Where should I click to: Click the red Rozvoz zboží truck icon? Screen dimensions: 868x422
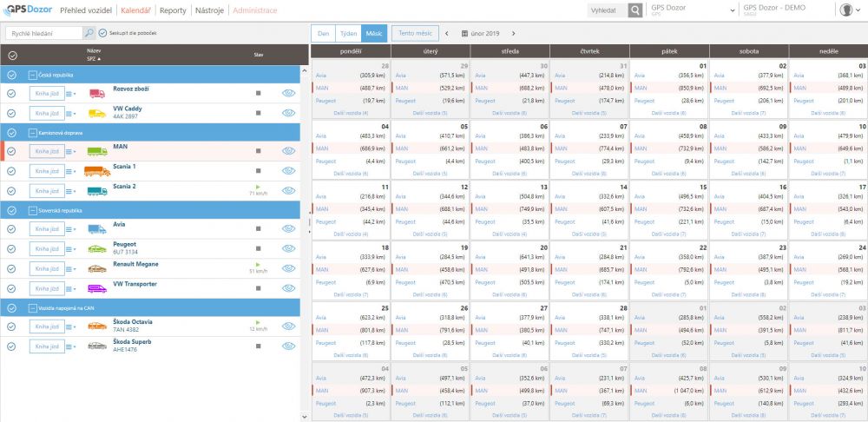[x=96, y=93]
